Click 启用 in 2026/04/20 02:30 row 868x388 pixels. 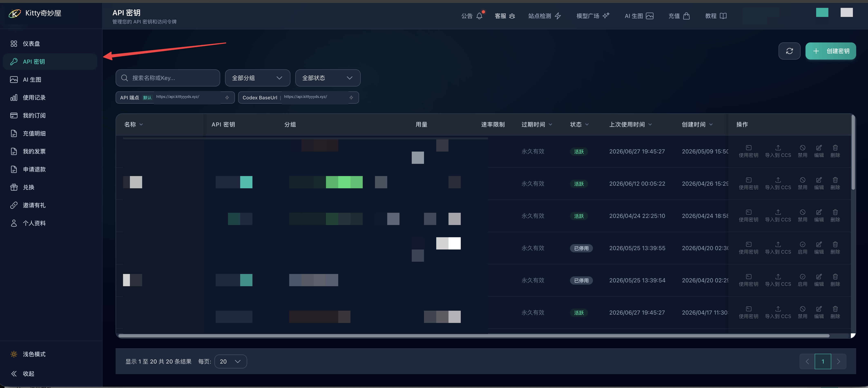(802, 248)
